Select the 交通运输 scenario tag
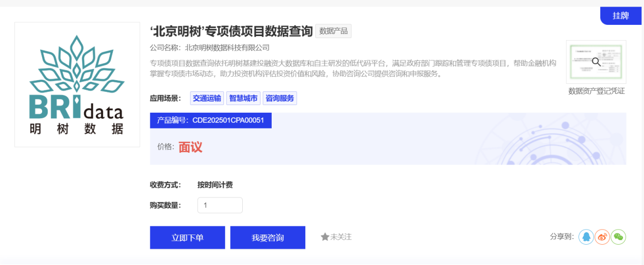644x265 pixels. [x=207, y=98]
